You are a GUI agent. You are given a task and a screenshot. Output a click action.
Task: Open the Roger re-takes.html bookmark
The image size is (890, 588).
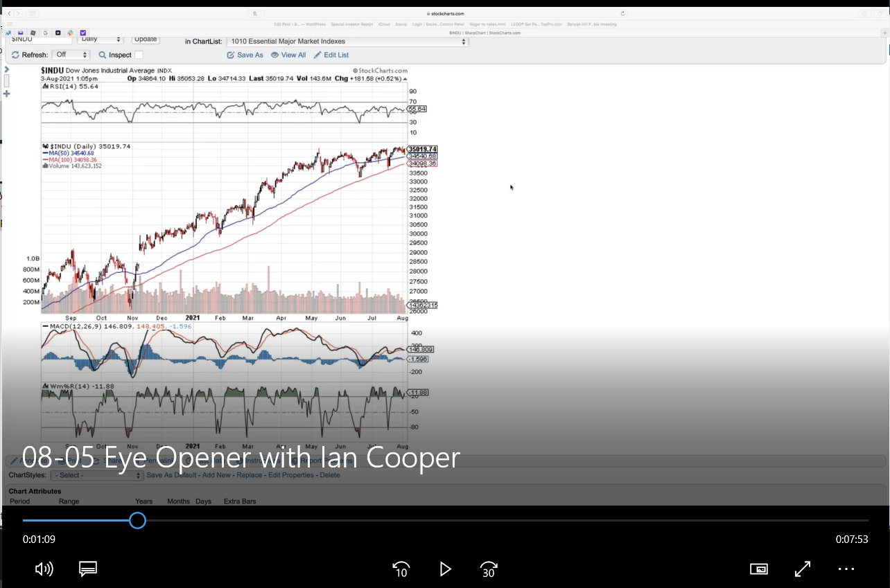(x=488, y=24)
